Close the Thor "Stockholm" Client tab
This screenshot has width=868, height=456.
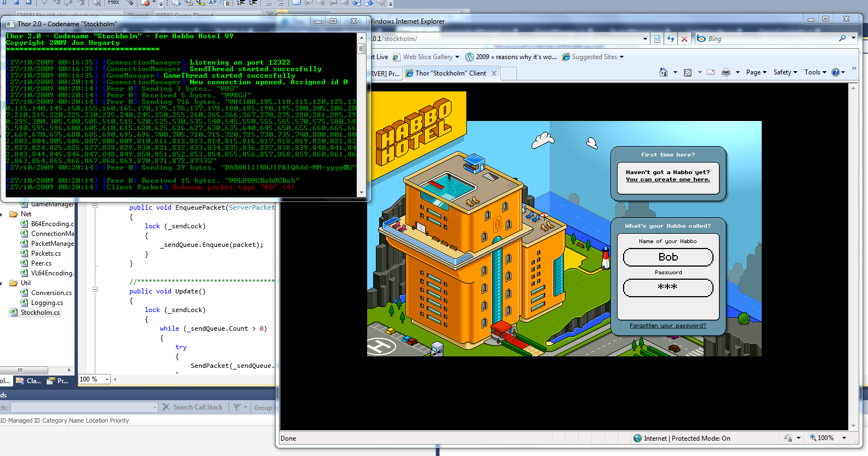point(494,73)
